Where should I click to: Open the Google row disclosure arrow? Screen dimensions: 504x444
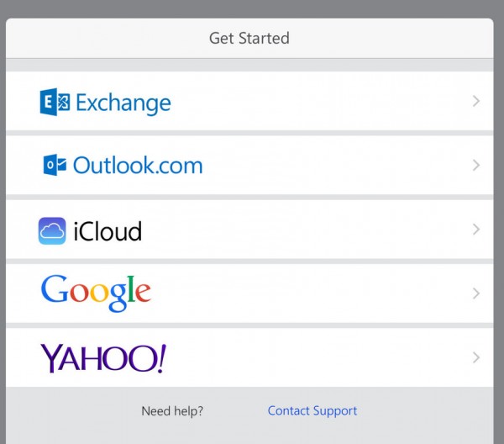click(476, 293)
